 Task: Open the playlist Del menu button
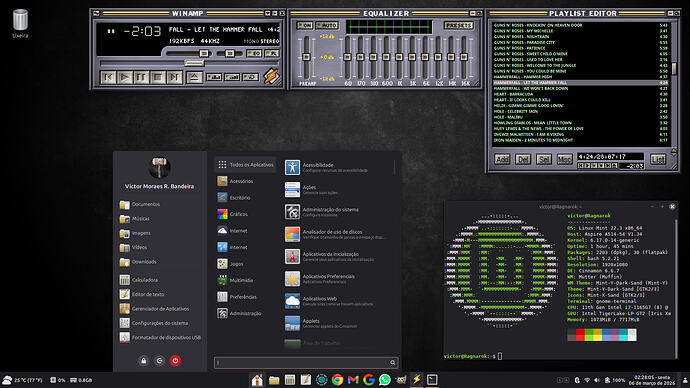point(523,159)
